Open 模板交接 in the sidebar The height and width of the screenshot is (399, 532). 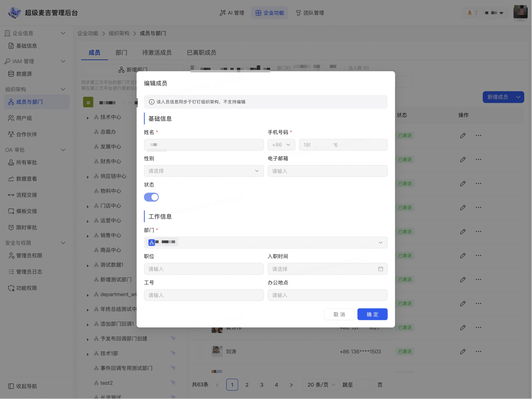(x=37, y=211)
